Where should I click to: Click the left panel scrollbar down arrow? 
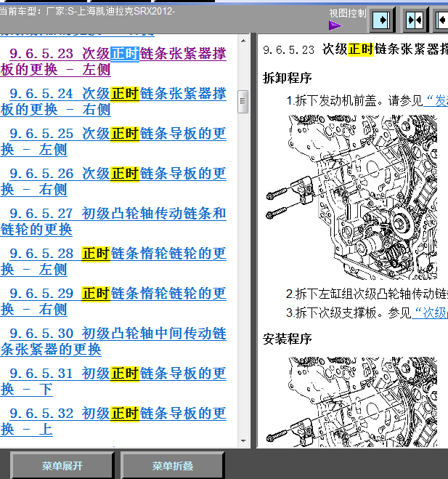(243, 440)
